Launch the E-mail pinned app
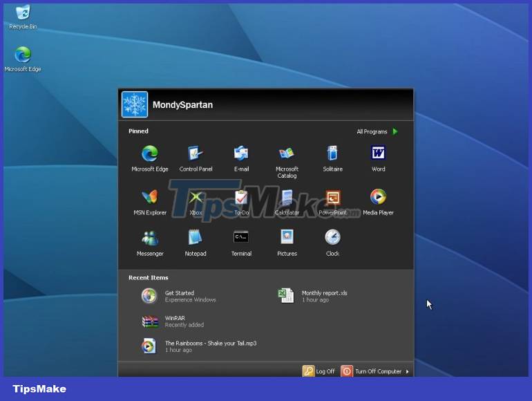Screen dimensions: 532x401 pos(241,158)
